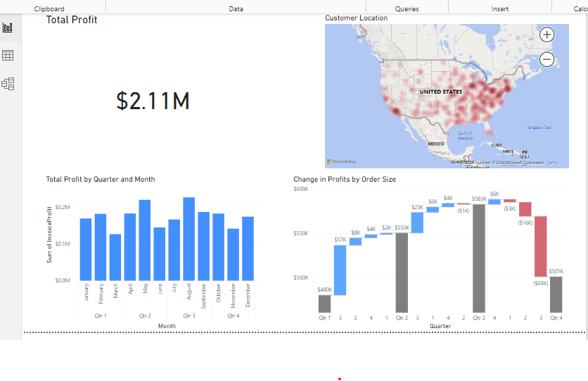
Task: Zoom out on the customer map
Action: [x=547, y=59]
